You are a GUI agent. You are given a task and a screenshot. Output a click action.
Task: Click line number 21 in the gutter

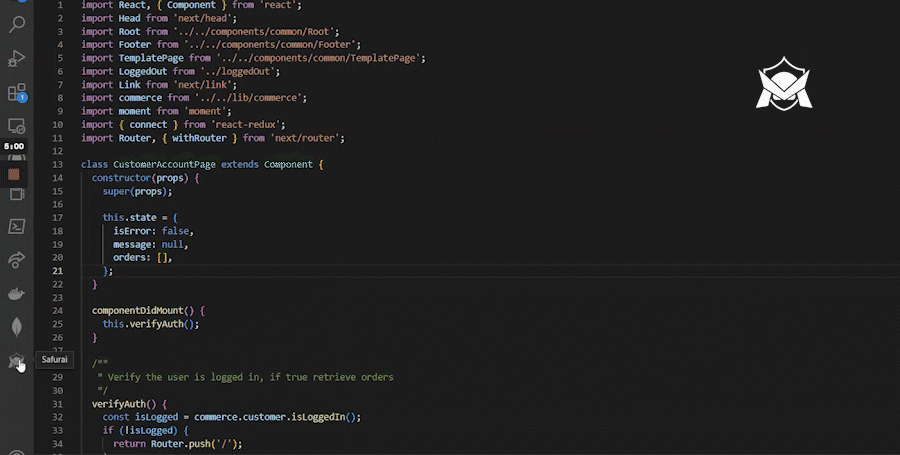coord(59,271)
